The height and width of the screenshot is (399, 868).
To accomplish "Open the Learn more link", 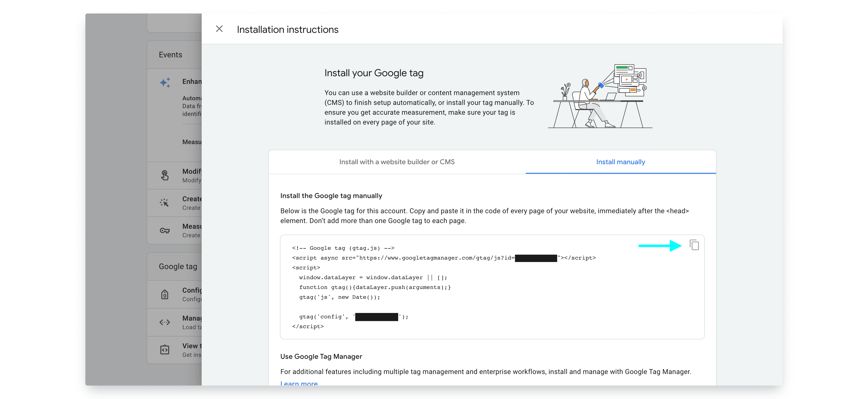I will tap(299, 383).
